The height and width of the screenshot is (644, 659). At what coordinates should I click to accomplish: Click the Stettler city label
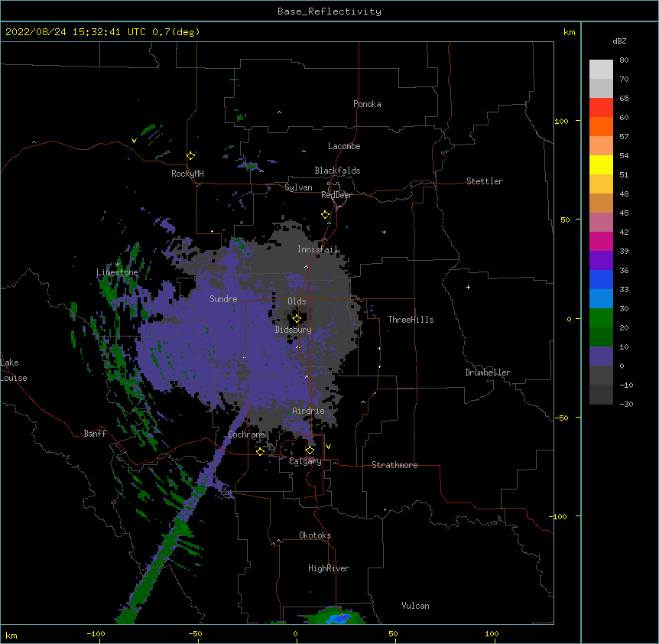[485, 181]
